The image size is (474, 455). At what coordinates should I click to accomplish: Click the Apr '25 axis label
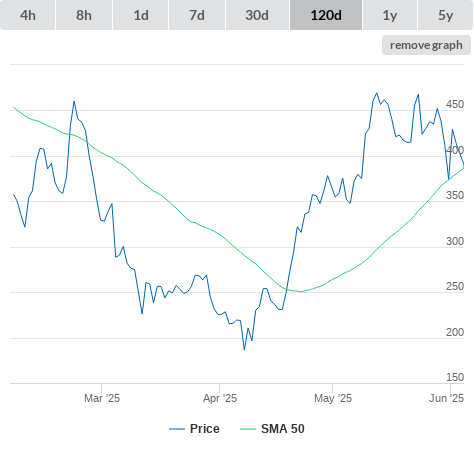(220, 398)
